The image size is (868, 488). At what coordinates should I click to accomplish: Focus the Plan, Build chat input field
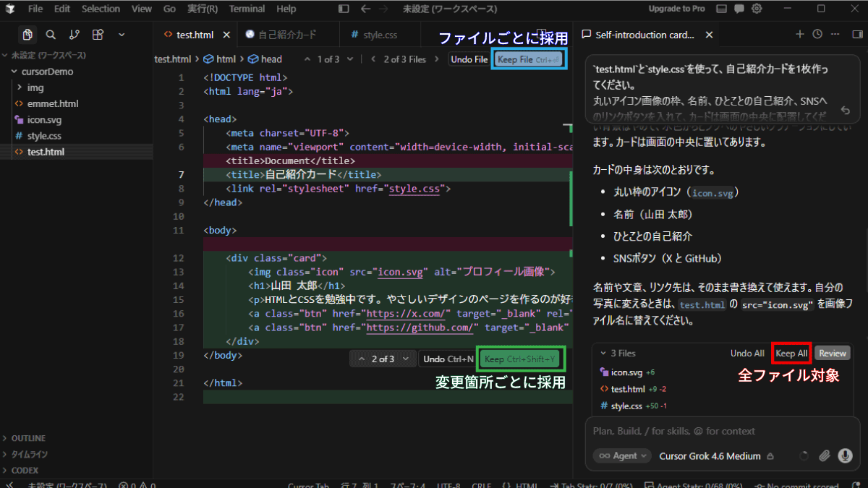(x=720, y=431)
